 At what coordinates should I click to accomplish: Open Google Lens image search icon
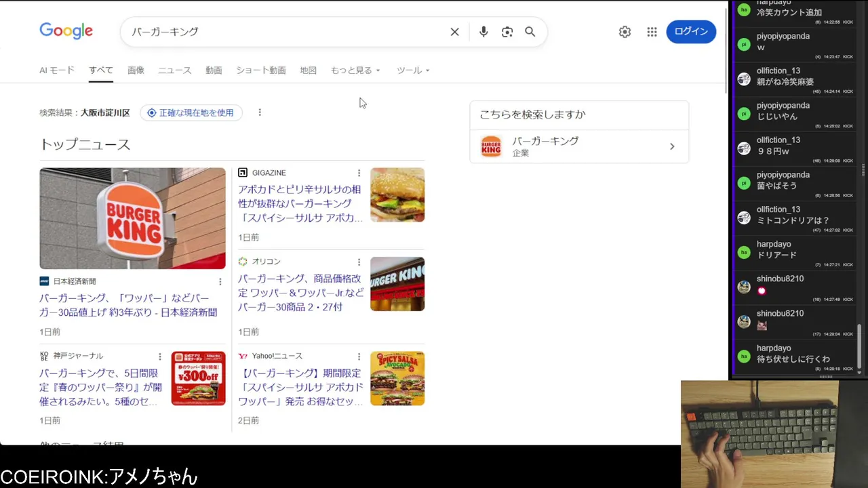click(507, 32)
